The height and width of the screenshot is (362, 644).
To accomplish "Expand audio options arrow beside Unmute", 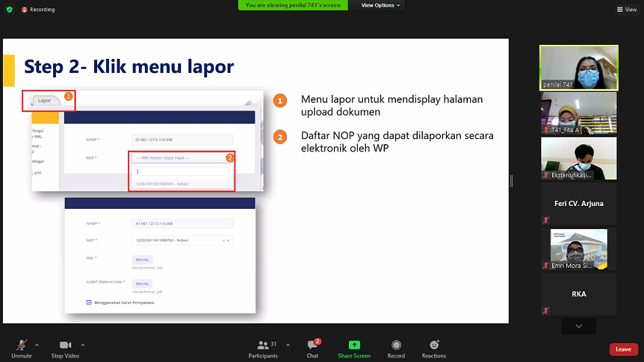I will click(37, 344).
